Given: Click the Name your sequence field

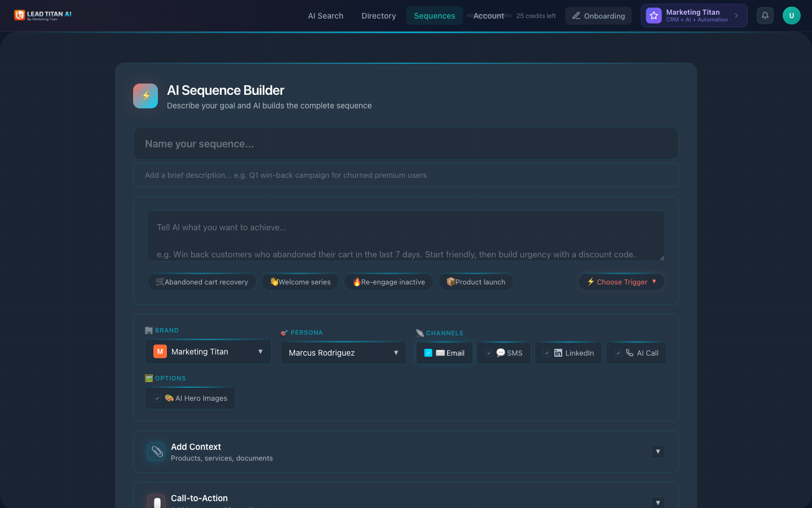Looking at the screenshot, I should point(406,143).
